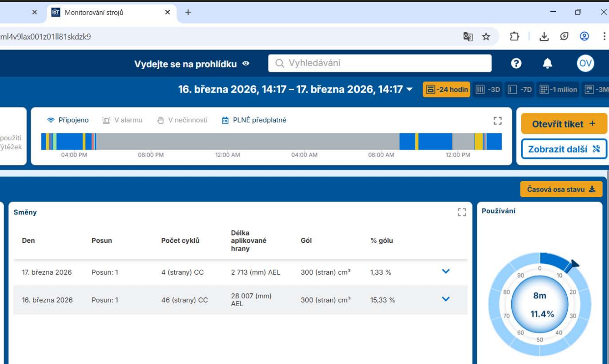Close the previous browser tab

(x=34, y=12)
